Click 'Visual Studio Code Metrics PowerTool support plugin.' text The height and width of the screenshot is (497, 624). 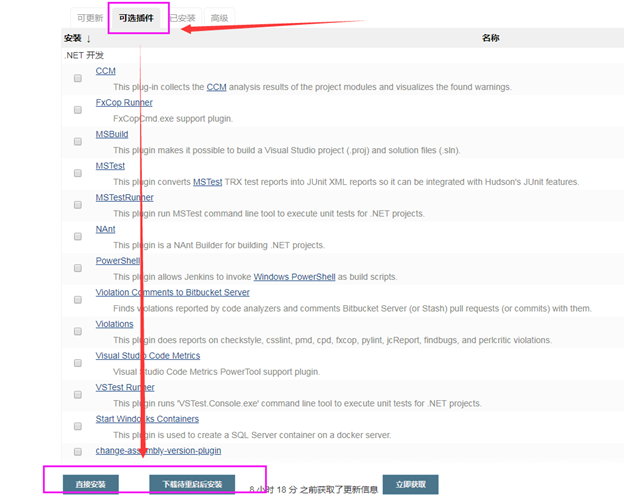pyautogui.click(x=216, y=372)
